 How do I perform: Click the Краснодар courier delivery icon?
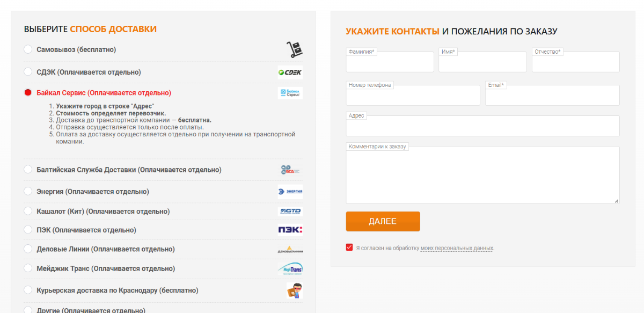(294, 290)
